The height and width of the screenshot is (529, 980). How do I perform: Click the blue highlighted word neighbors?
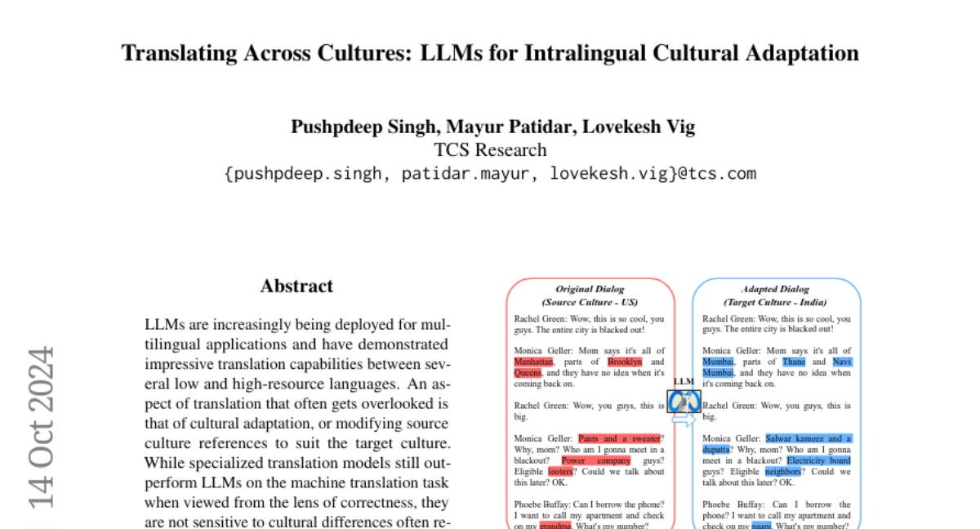[759, 471]
